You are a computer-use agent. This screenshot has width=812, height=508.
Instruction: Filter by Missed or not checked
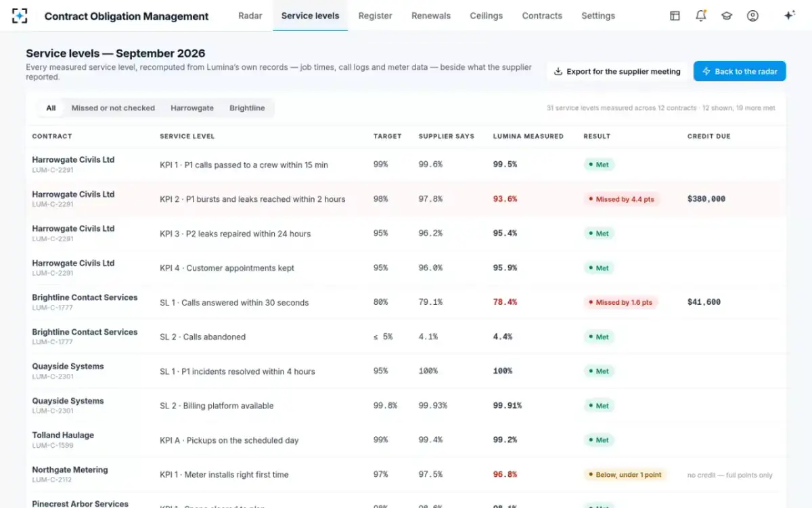click(113, 108)
